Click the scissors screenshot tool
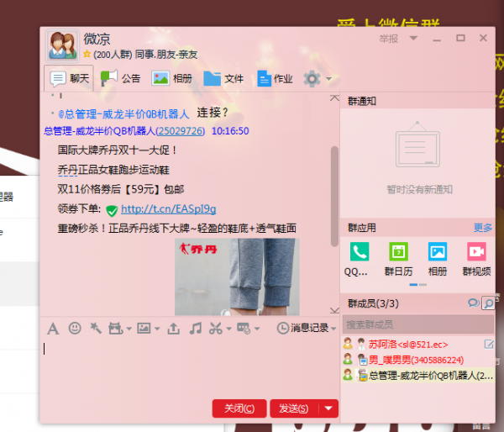The height and width of the screenshot is (432, 504). coord(216,329)
